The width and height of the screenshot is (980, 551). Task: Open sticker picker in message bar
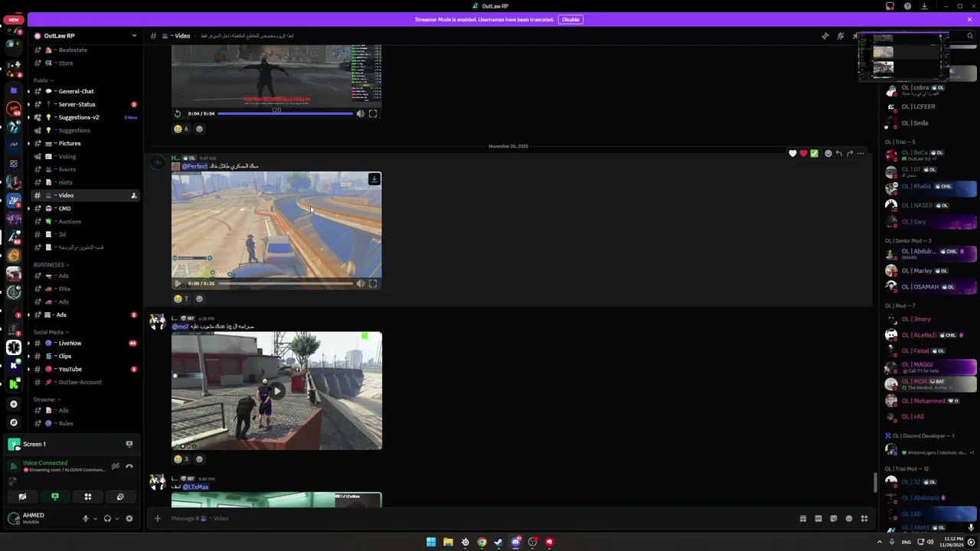point(834,518)
